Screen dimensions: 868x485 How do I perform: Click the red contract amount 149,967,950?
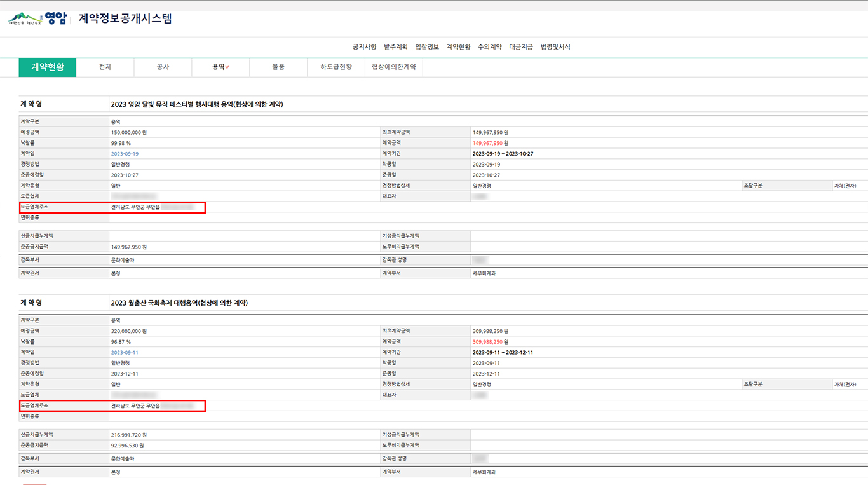click(x=487, y=143)
